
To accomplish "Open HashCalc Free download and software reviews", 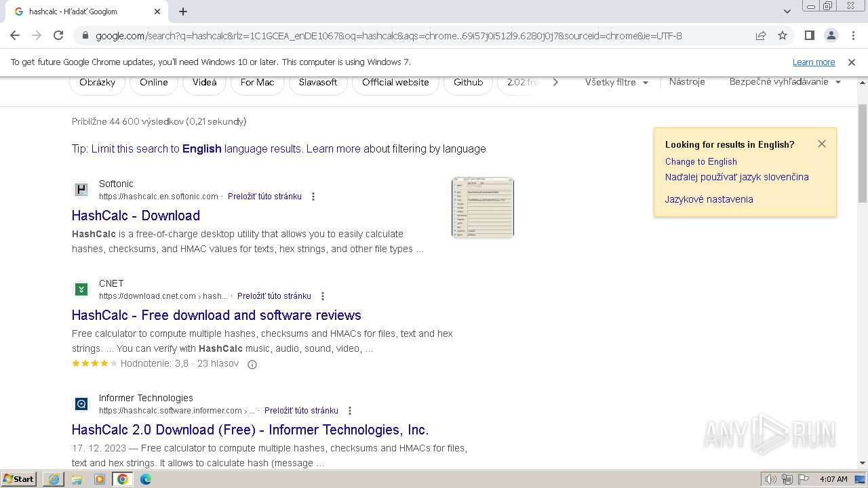I will pos(216,315).
